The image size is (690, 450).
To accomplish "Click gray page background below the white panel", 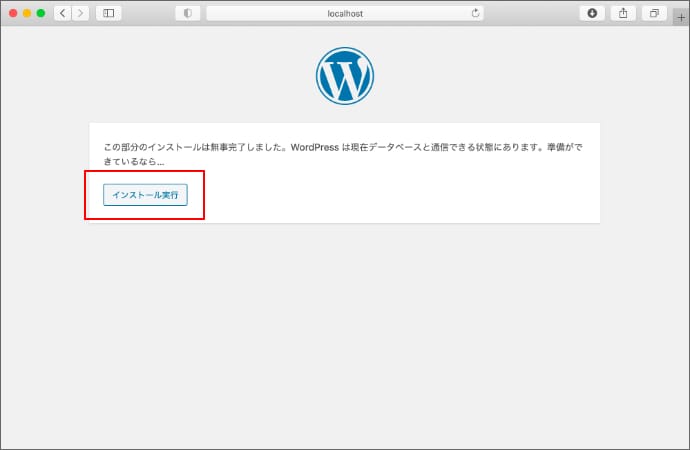I will pyautogui.click(x=344, y=330).
